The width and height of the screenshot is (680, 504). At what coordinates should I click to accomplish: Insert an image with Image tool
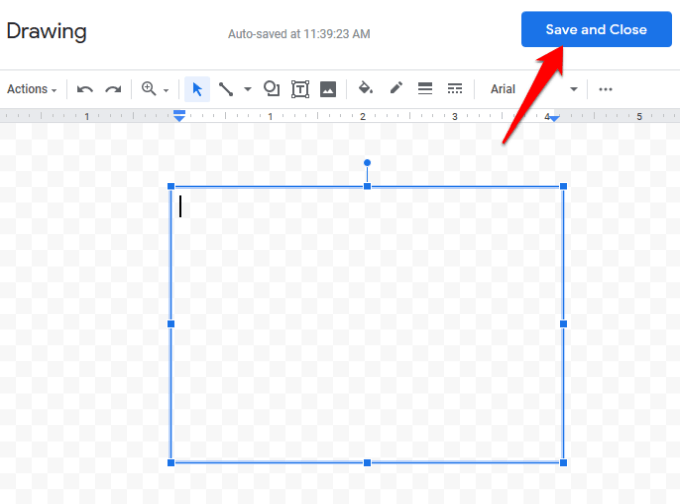pos(328,89)
